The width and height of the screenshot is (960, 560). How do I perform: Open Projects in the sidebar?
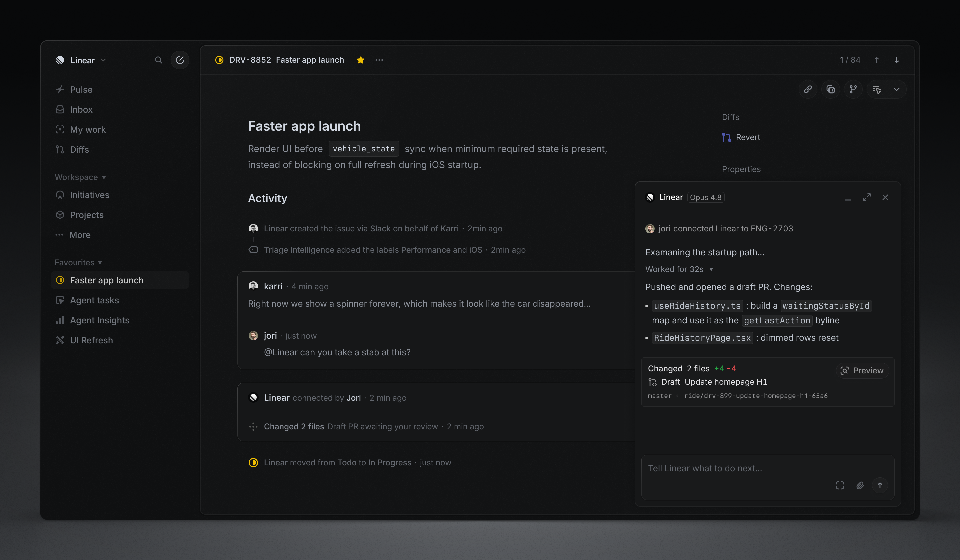[120, 215]
